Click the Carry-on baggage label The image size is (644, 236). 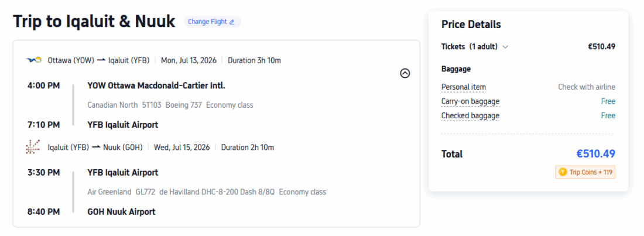(470, 101)
